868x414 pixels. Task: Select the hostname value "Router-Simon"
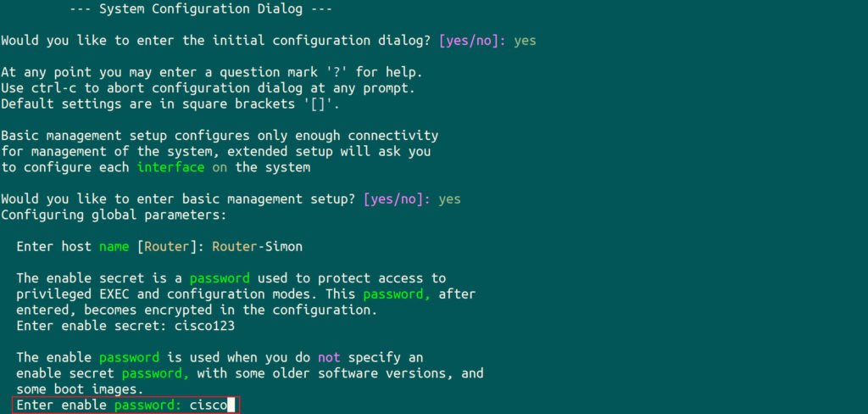tap(257, 247)
